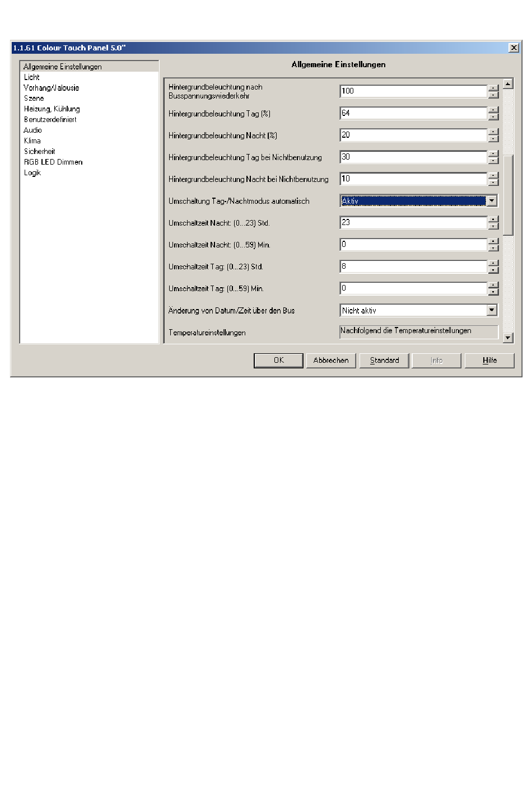The height and width of the screenshot is (795, 532).
Task: Open the Vorhang/Jalousie page
Action: pos(52,88)
